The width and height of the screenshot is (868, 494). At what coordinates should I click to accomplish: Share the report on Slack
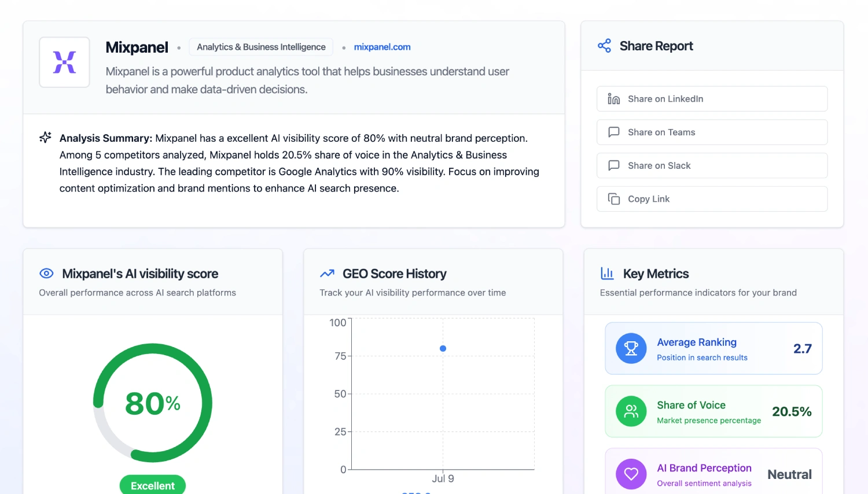[712, 165]
